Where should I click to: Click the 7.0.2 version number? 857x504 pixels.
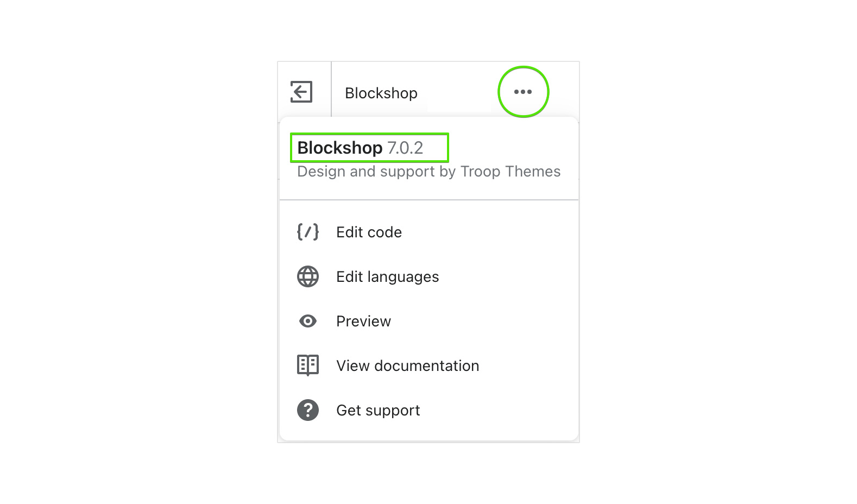405,148
